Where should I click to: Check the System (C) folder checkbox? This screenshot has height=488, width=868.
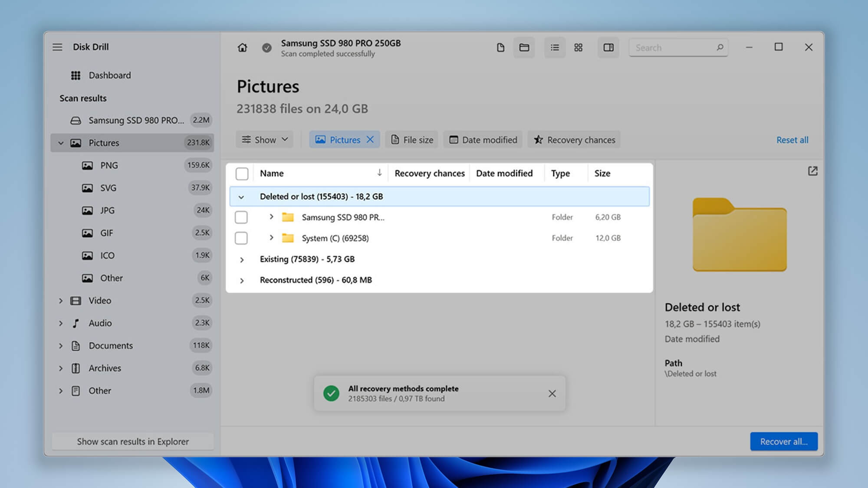241,238
